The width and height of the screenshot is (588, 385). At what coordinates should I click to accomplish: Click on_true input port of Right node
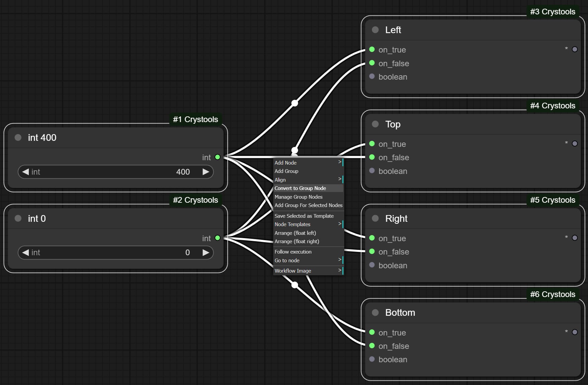(x=372, y=238)
